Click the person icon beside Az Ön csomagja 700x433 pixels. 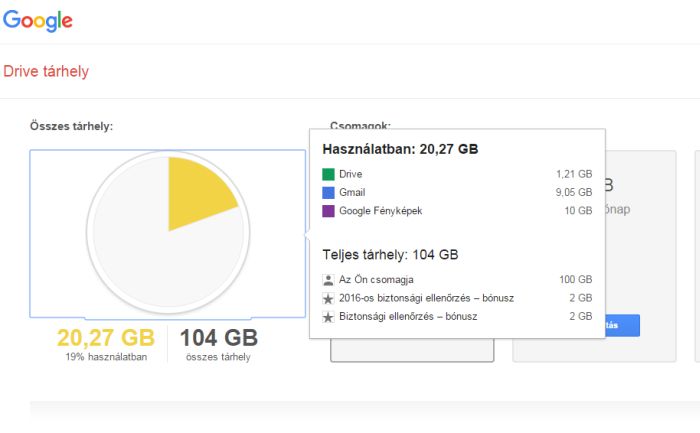(328, 280)
